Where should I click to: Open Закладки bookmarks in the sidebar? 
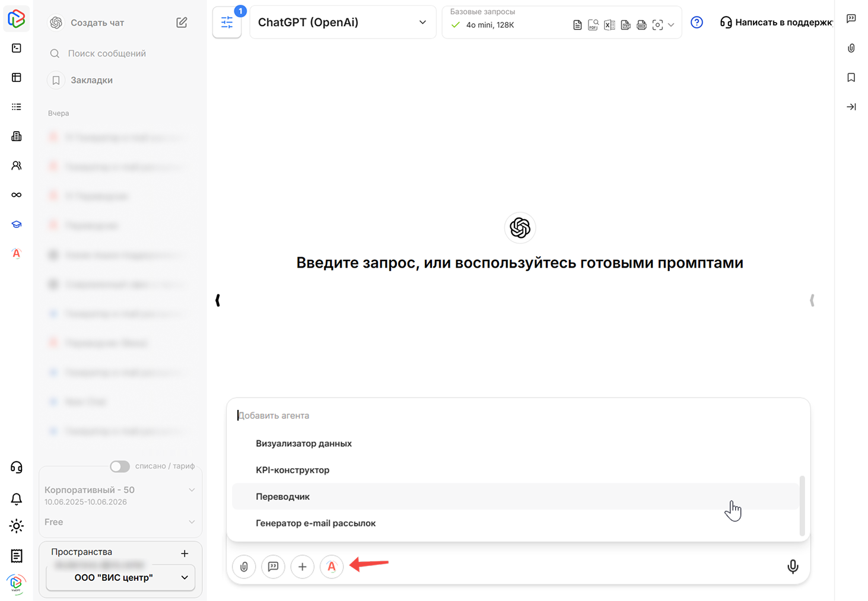tap(91, 80)
